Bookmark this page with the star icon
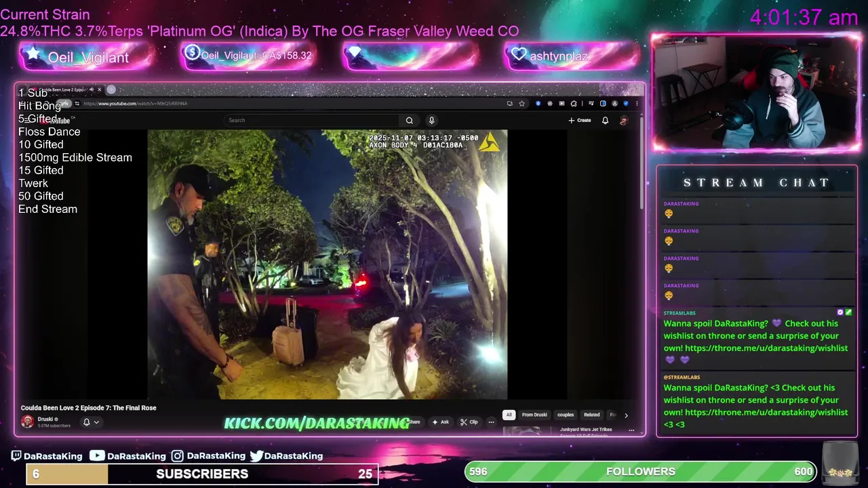The image size is (868, 488). click(x=521, y=104)
